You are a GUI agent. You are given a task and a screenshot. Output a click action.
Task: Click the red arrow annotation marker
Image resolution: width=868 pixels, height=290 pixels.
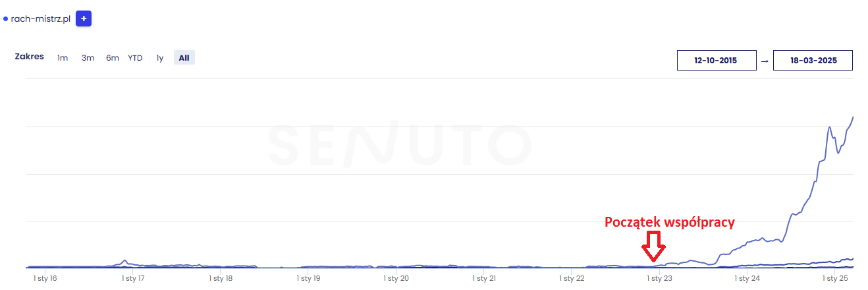[655, 248]
